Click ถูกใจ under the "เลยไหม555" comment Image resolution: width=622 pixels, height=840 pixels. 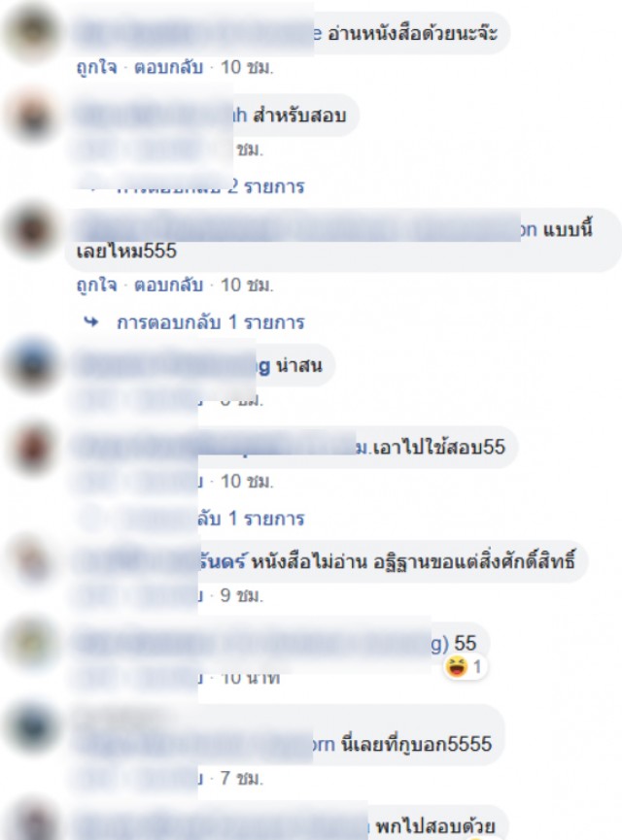pyautogui.click(x=96, y=285)
